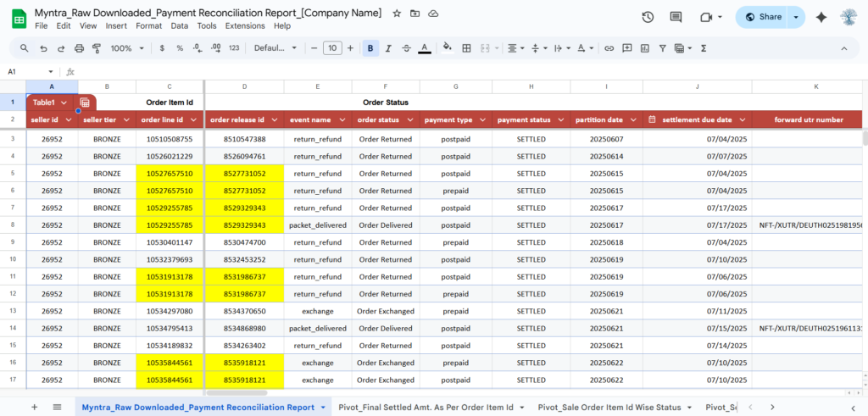Open the text color picker
Screen dimensions: 868x416
(426, 48)
